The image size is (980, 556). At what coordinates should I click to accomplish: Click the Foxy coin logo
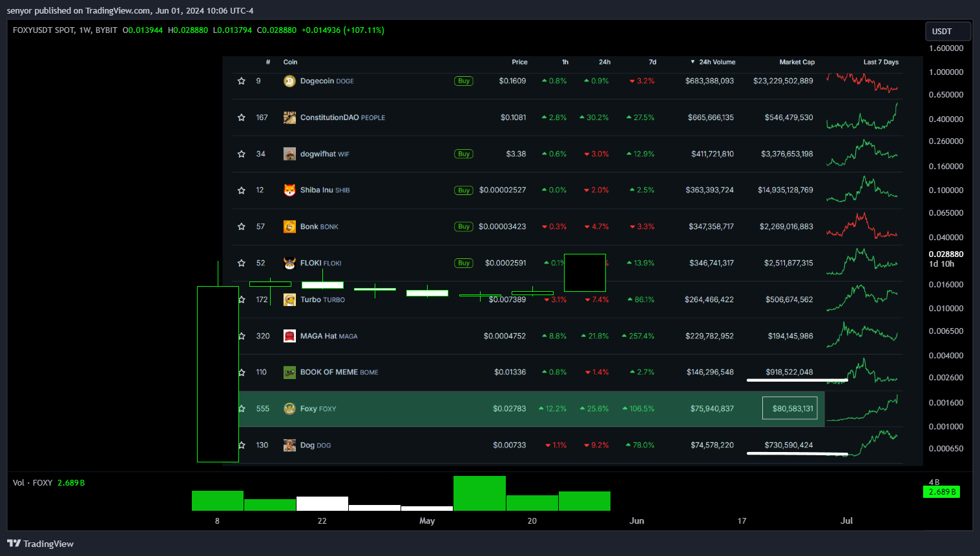point(289,409)
